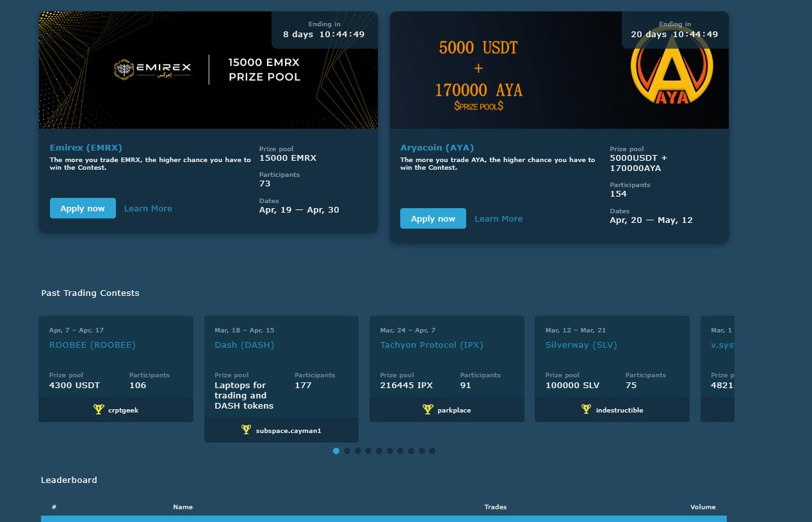Click Apply now for Emirex contest
812x522 pixels.
83,208
